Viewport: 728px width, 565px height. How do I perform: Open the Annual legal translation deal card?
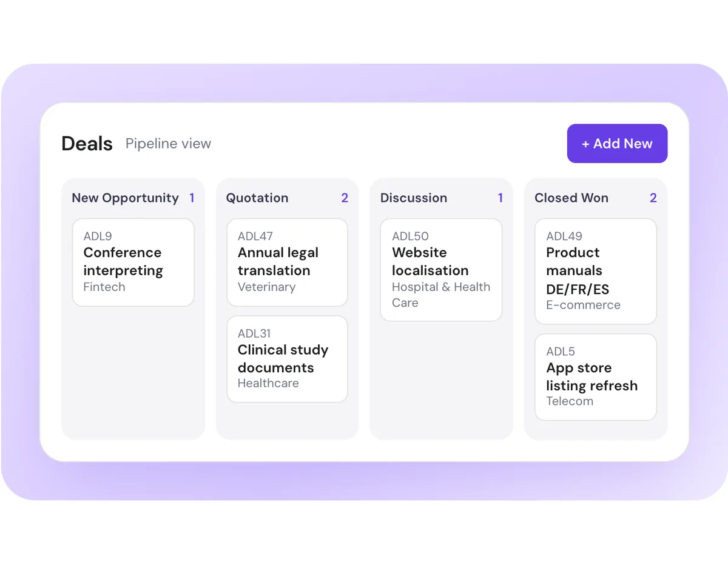click(288, 262)
